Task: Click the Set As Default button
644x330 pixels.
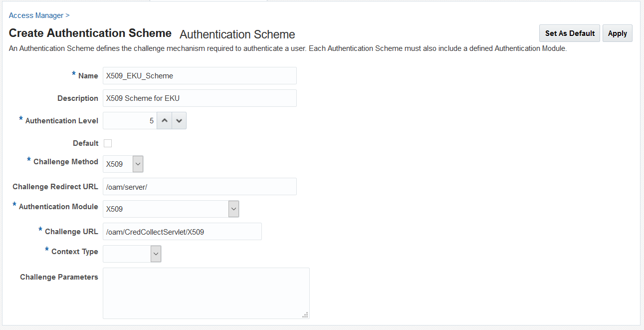Action: point(570,33)
